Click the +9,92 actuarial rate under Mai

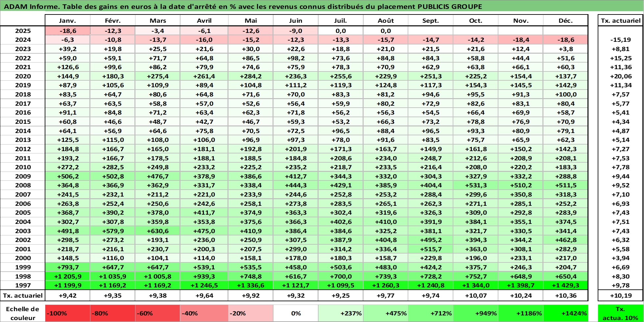250,295
